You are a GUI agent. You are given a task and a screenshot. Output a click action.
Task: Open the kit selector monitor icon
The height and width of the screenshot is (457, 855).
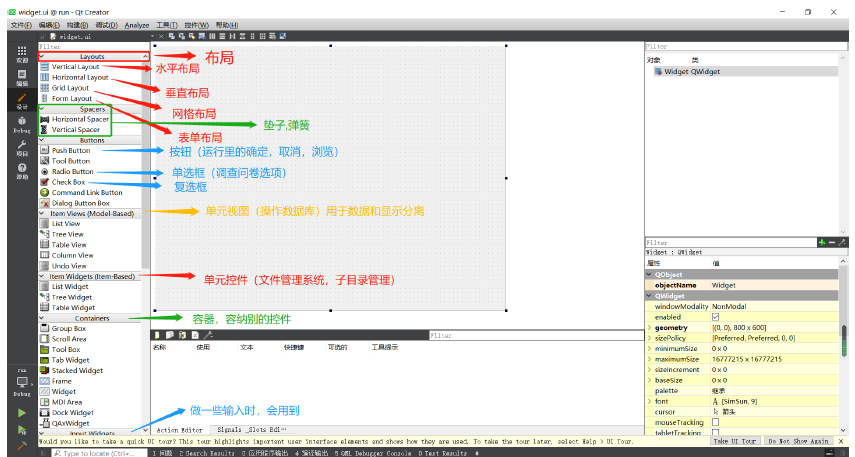tap(22, 382)
